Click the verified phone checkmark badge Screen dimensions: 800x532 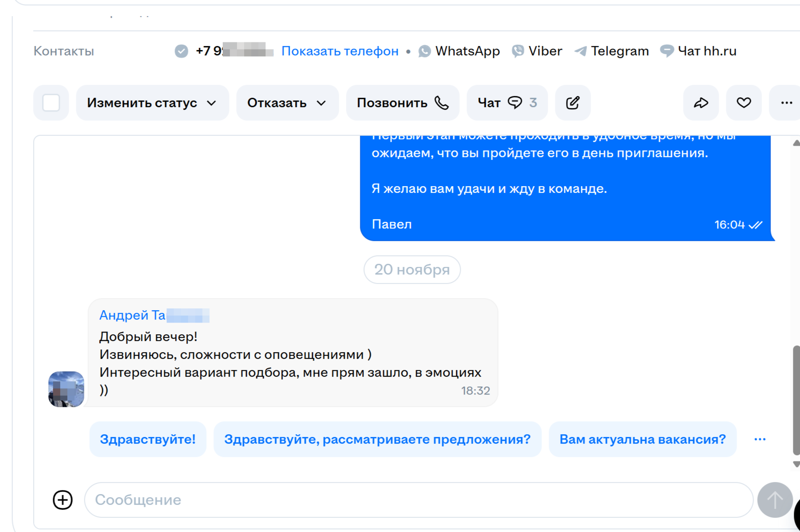181,51
